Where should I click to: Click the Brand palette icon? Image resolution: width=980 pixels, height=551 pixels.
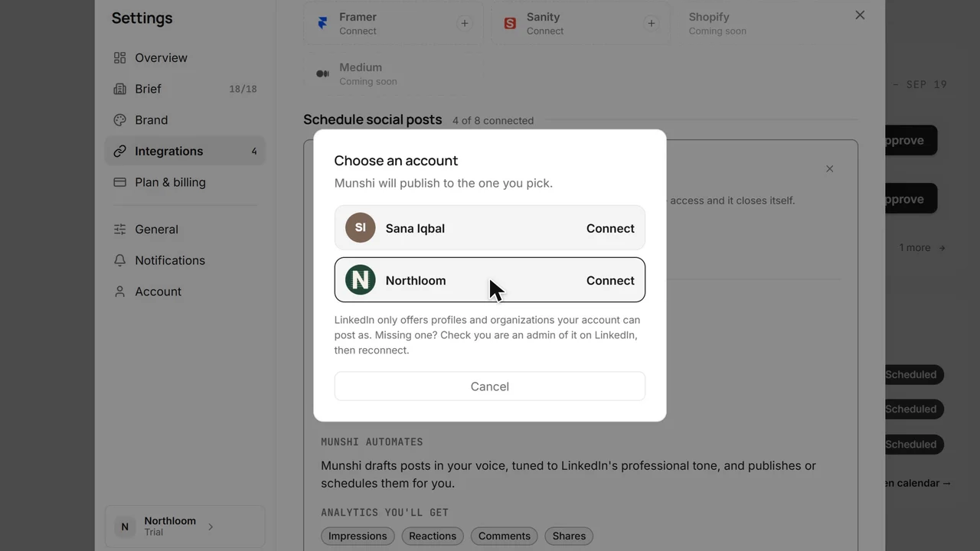coord(119,120)
